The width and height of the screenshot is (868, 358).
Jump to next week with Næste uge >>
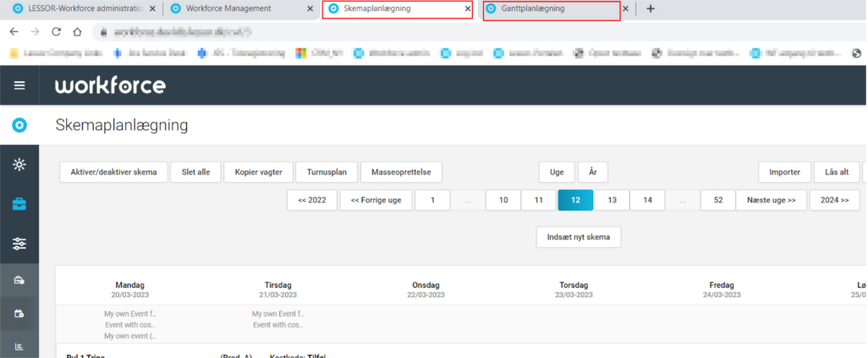(771, 201)
